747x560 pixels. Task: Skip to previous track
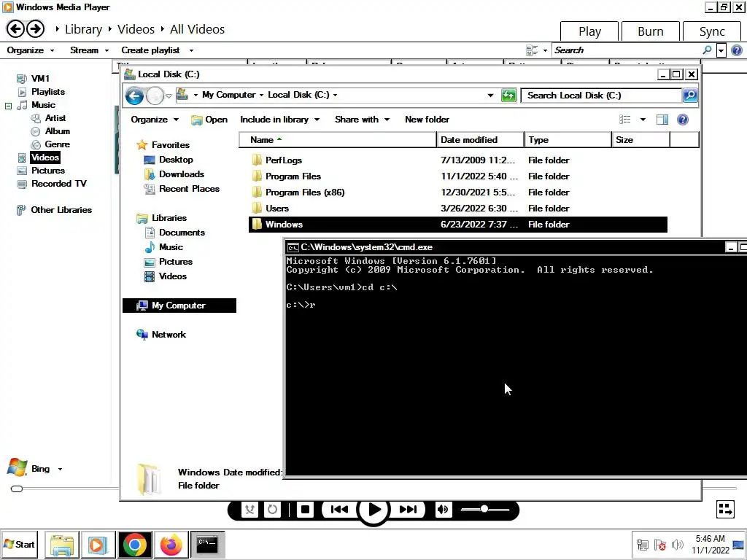[x=339, y=510]
